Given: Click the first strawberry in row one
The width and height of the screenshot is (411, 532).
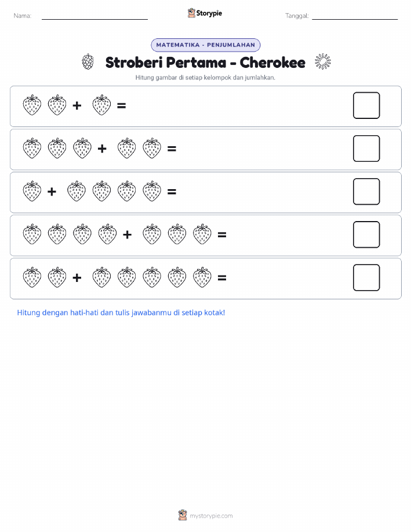Looking at the screenshot, I should pos(32,105).
